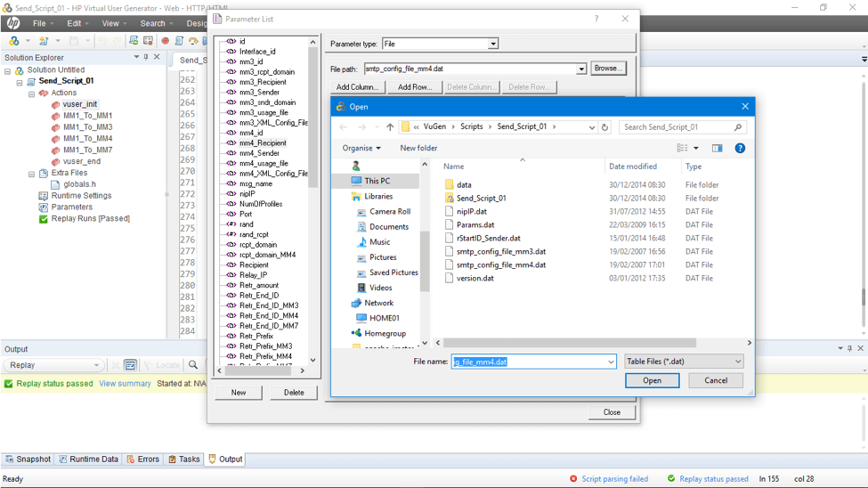868x488 pixels.
Task: Open the Search menu
Action: pos(152,23)
